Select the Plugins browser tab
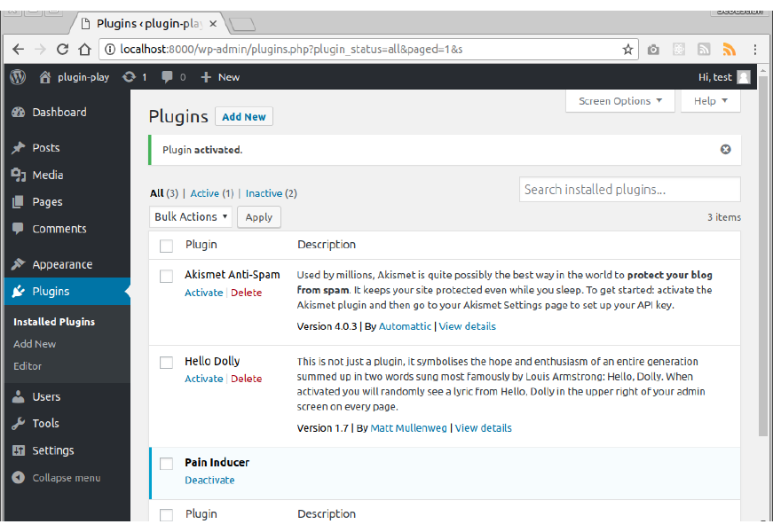This screenshot has height=532, width=773. [149, 24]
